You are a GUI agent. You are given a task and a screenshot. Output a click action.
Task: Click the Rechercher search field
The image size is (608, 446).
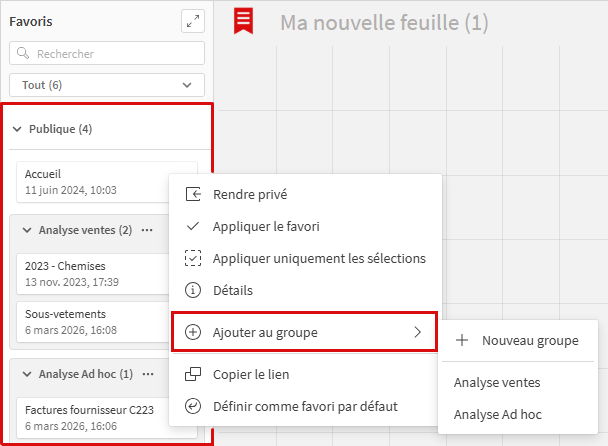tap(107, 53)
